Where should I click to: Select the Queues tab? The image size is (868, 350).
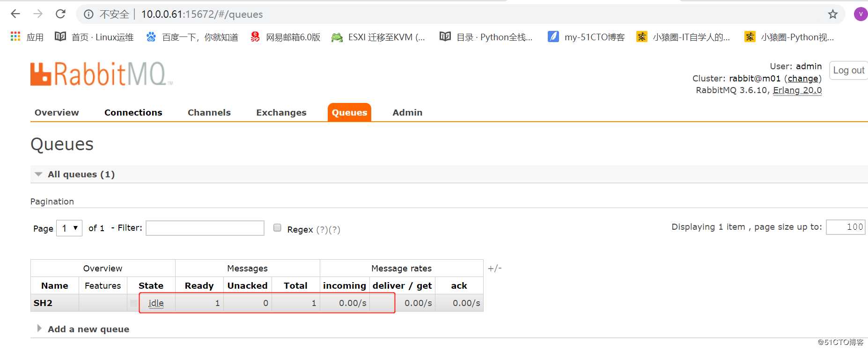pyautogui.click(x=349, y=112)
